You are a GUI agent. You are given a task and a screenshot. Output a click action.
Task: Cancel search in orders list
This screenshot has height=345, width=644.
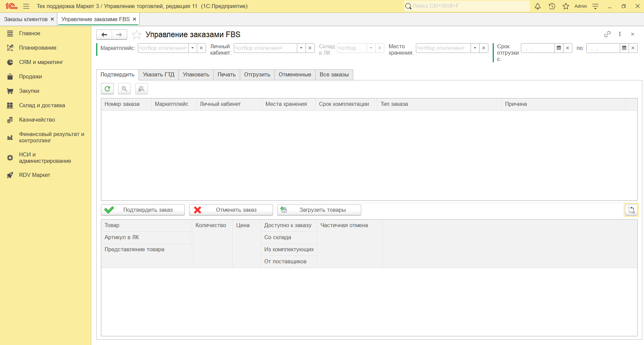[x=142, y=89]
